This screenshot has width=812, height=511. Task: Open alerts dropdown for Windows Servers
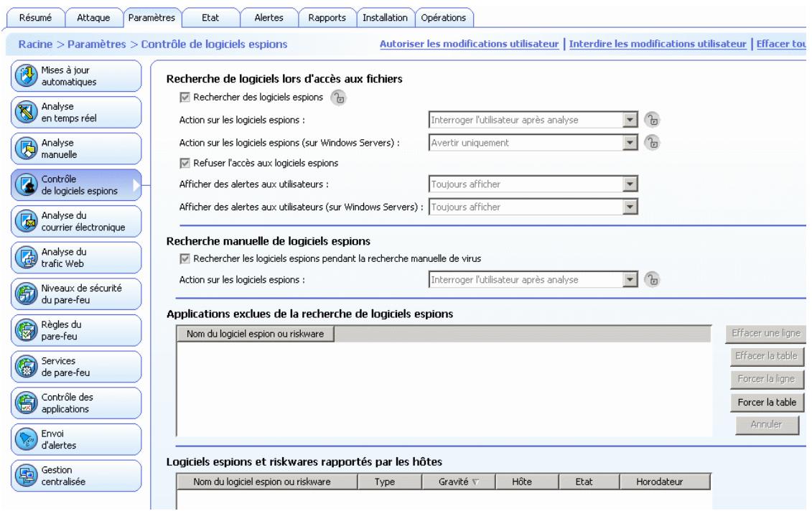pyautogui.click(x=533, y=207)
